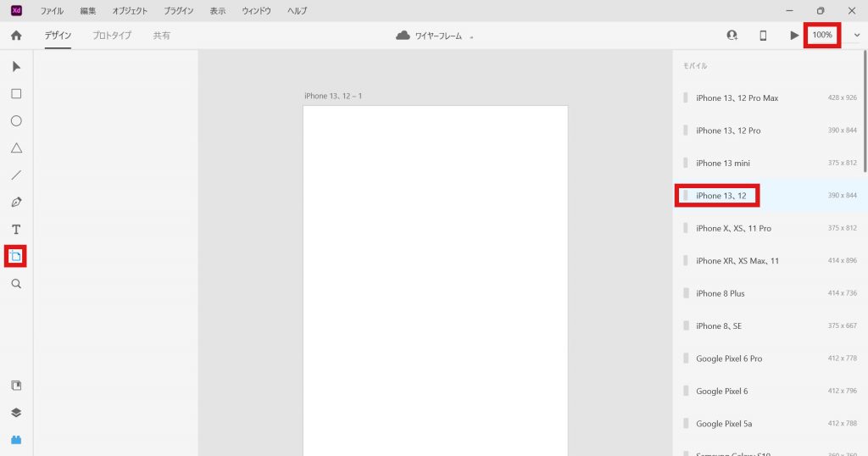Open the Layers panel icon
The image size is (868, 456).
coord(16,412)
